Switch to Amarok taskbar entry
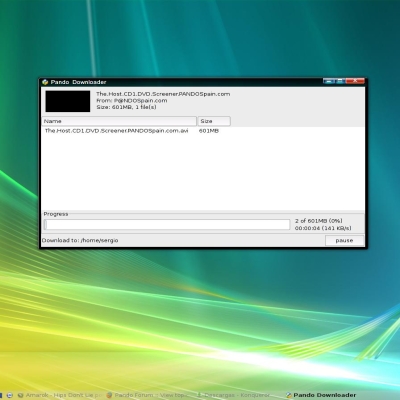 pyautogui.click(x=59, y=395)
